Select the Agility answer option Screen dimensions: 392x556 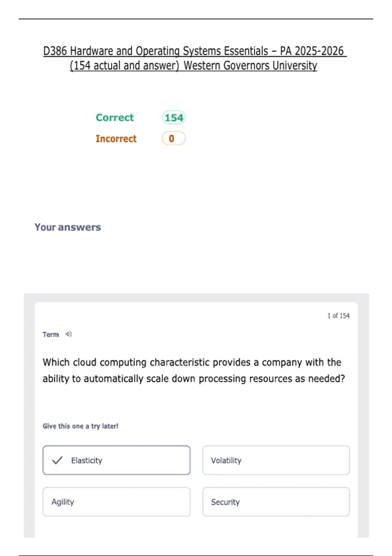tap(116, 502)
